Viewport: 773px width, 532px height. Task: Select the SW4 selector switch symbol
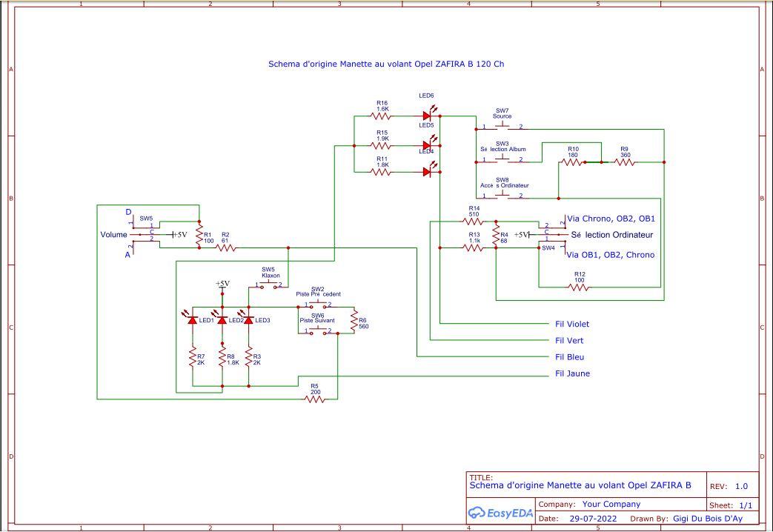click(551, 235)
